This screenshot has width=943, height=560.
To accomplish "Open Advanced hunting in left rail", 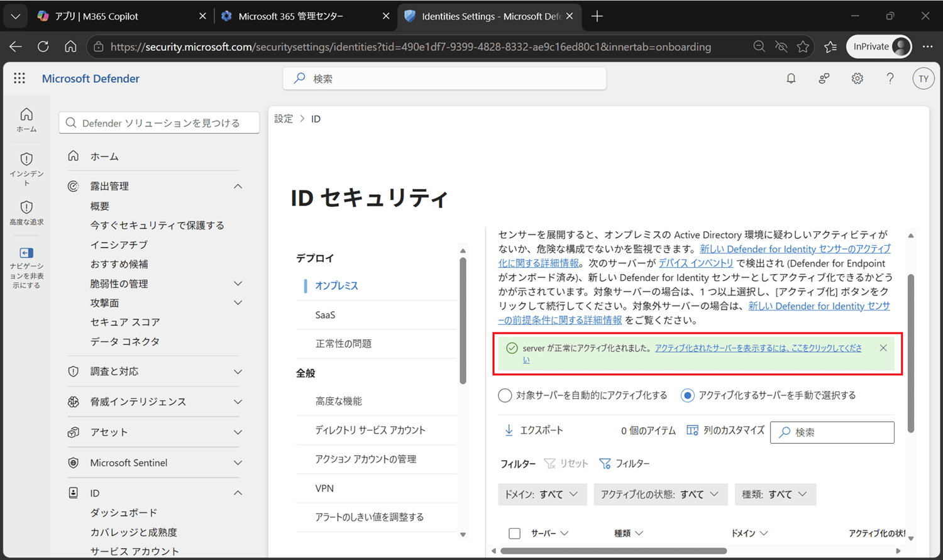I will 26,213.
